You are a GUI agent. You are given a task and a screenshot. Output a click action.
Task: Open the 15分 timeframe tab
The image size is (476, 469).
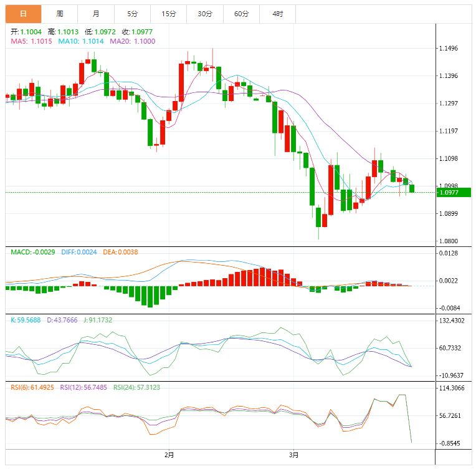(x=168, y=14)
